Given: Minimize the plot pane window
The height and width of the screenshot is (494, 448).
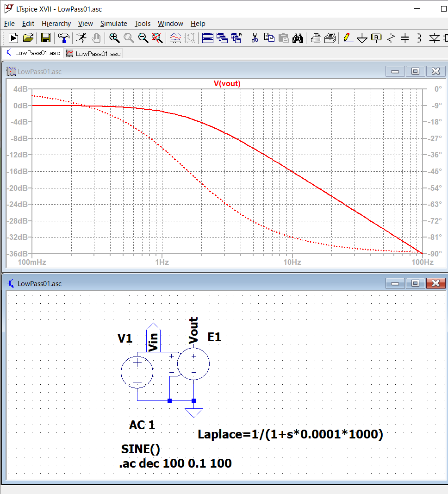Looking at the screenshot, I should pyautogui.click(x=395, y=71).
